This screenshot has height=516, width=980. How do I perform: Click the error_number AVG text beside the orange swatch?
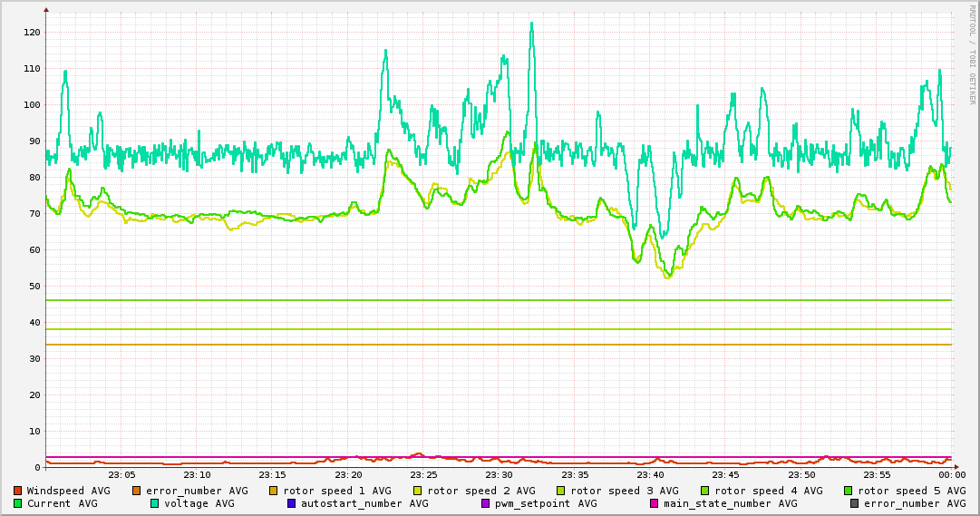pyautogui.click(x=197, y=491)
